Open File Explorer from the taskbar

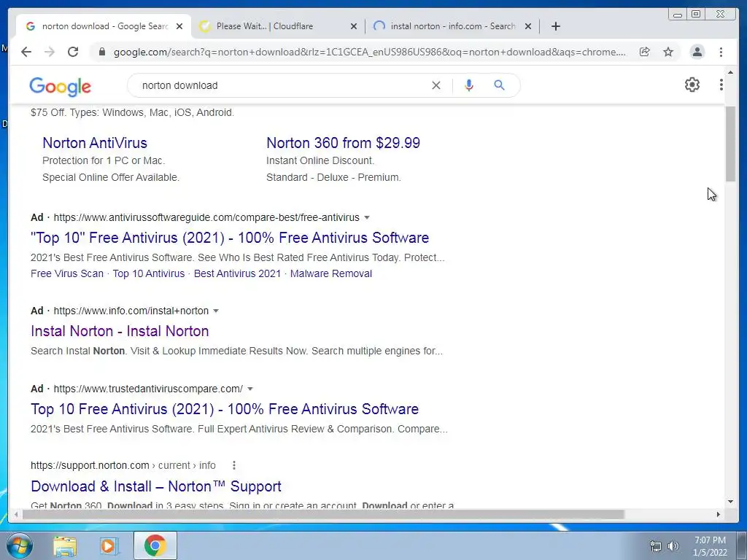(x=65, y=545)
